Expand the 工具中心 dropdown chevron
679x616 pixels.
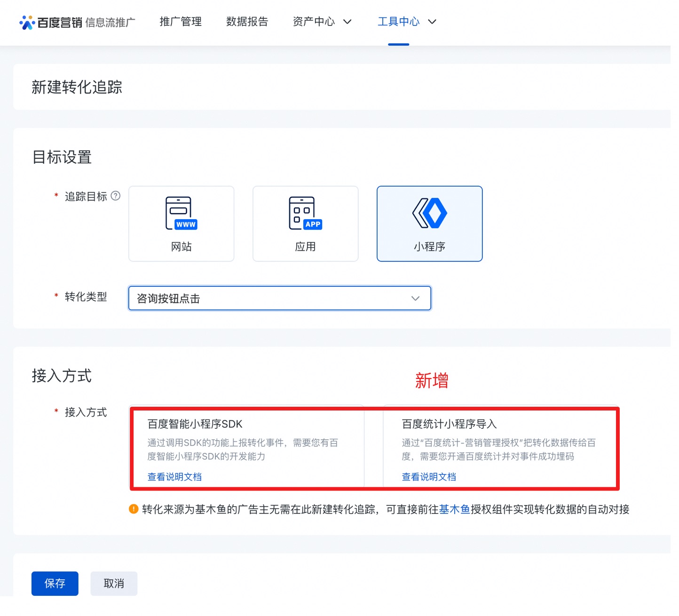[432, 22]
